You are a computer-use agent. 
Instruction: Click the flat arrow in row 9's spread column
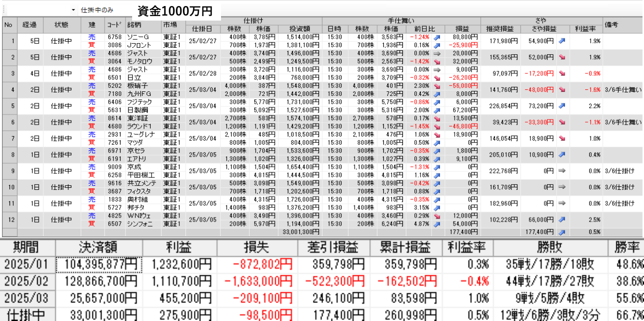coord(562,171)
